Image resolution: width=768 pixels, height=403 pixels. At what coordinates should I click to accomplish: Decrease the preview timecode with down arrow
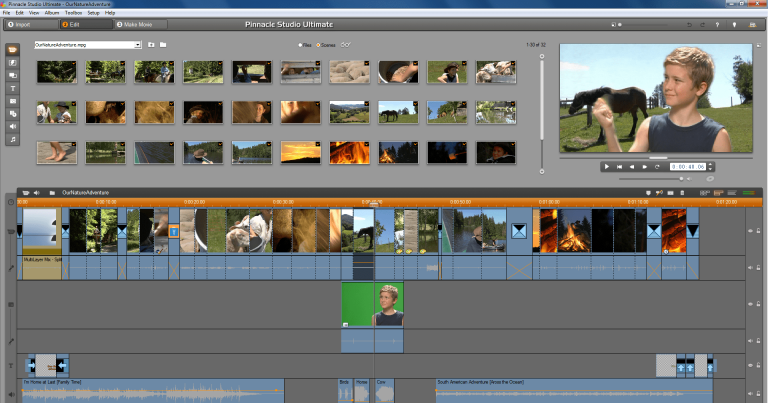(711, 169)
